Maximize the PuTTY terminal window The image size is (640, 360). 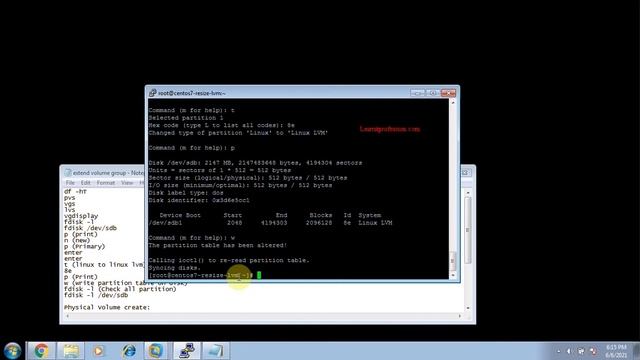point(433,93)
